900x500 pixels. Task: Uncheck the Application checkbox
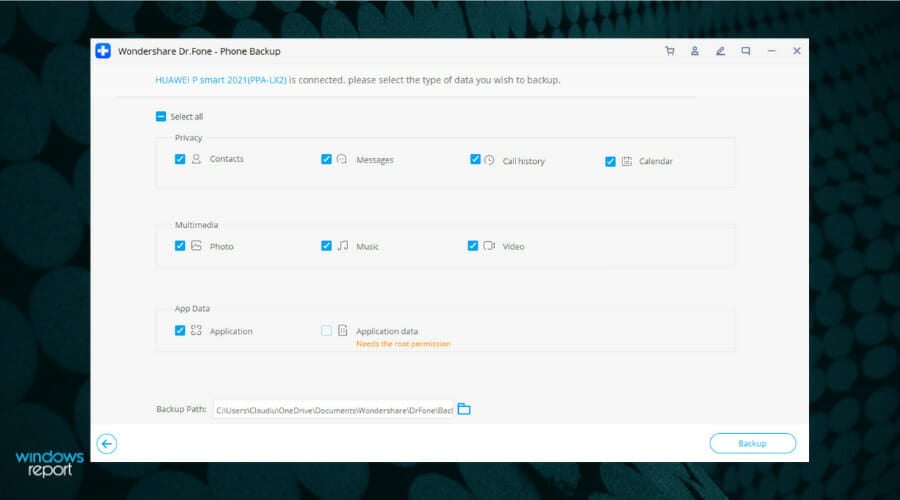pyautogui.click(x=180, y=331)
